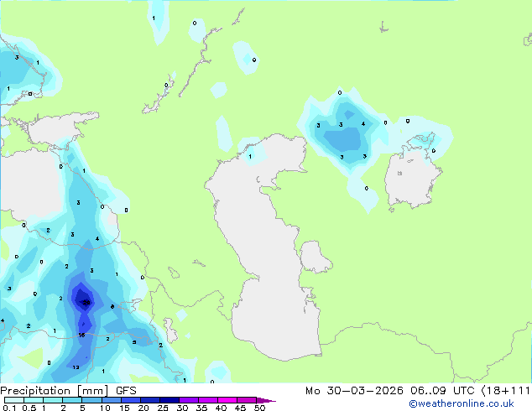This screenshot has width=532, height=411.
Task: Click the 'Mo 30-03-2026' date text
Action: coord(354,391)
